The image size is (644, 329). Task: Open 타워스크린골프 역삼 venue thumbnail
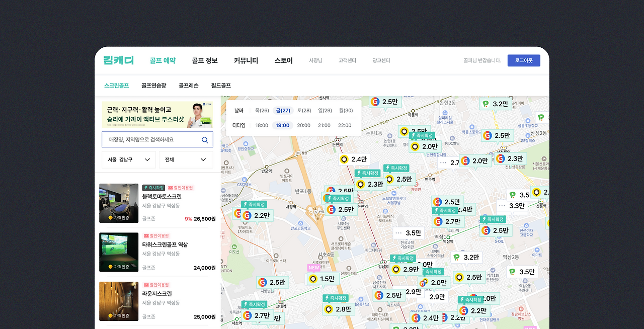click(x=119, y=252)
